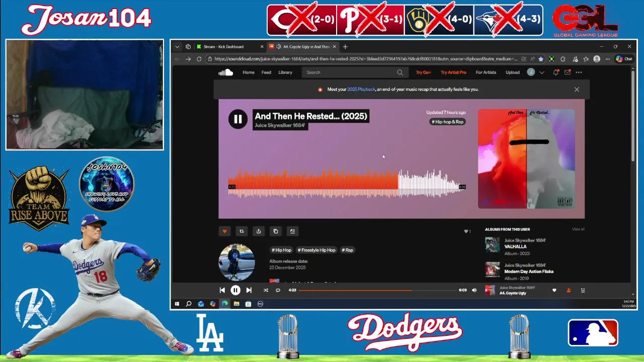This screenshot has width=644, height=362.
Task: Mute the Coyote Ugly tab audio icon
Action: coord(279,47)
